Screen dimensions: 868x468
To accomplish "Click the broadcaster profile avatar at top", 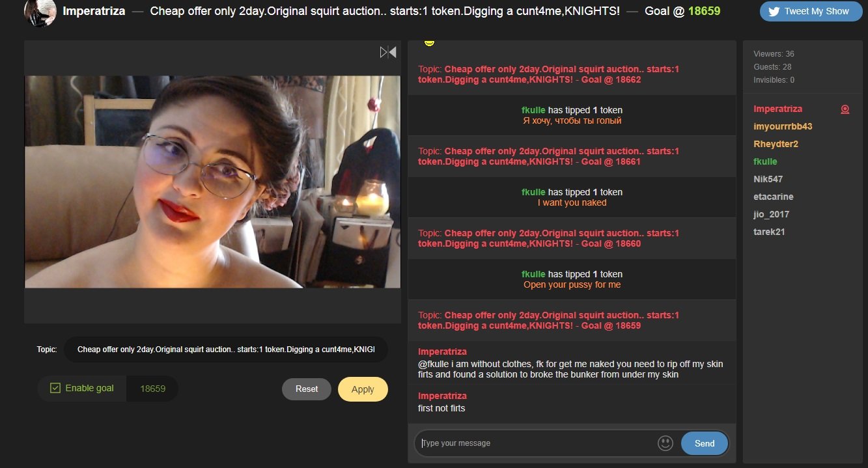I will (40, 12).
